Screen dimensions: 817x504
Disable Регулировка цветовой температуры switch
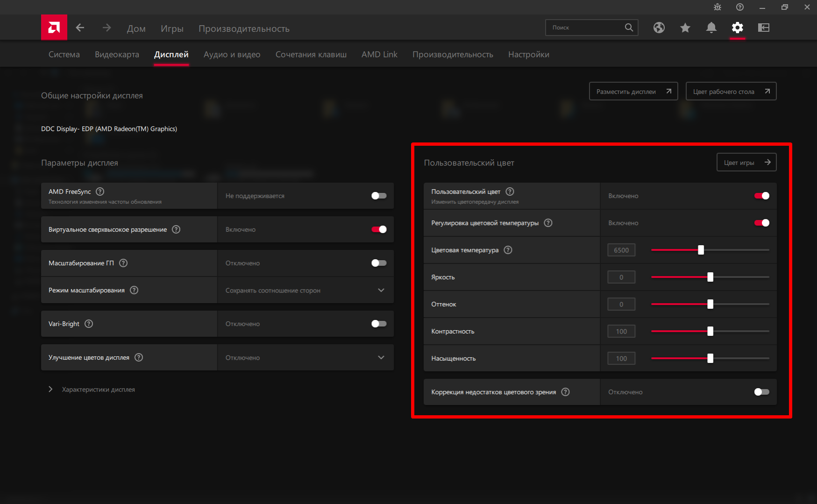(x=762, y=223)
